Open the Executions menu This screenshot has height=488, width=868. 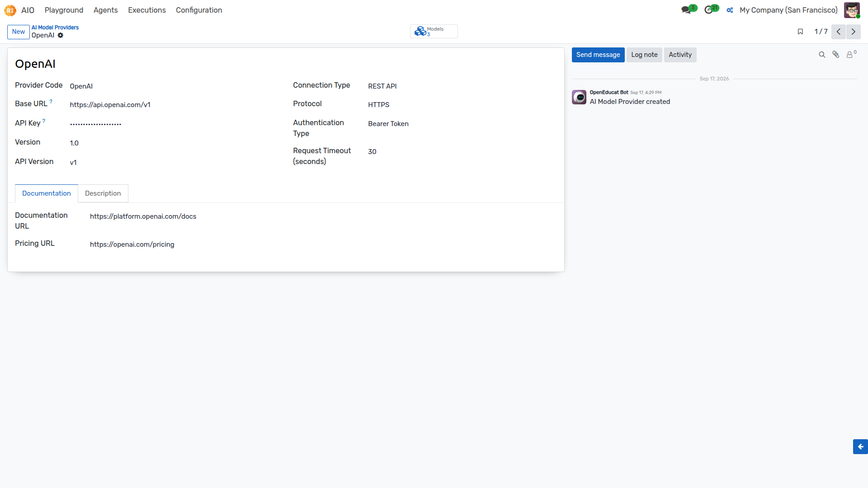(147, 10)
